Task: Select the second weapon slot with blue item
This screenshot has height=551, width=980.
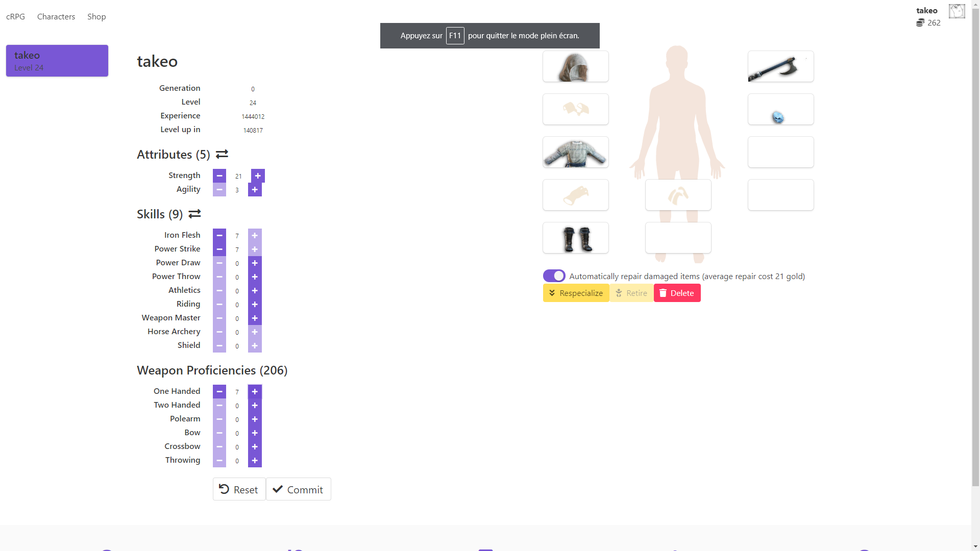Action: [780, 109]
